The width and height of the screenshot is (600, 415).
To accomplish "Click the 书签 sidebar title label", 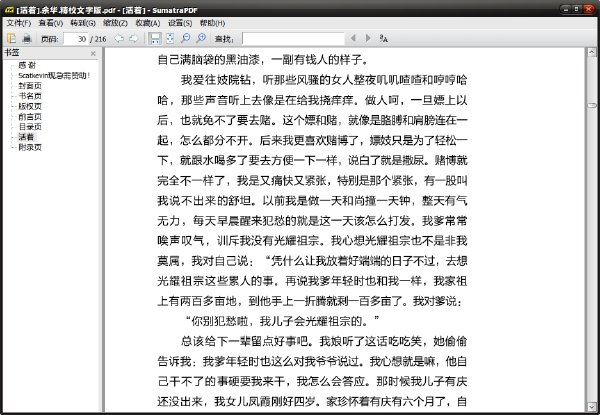I will [x=12, y=53].
